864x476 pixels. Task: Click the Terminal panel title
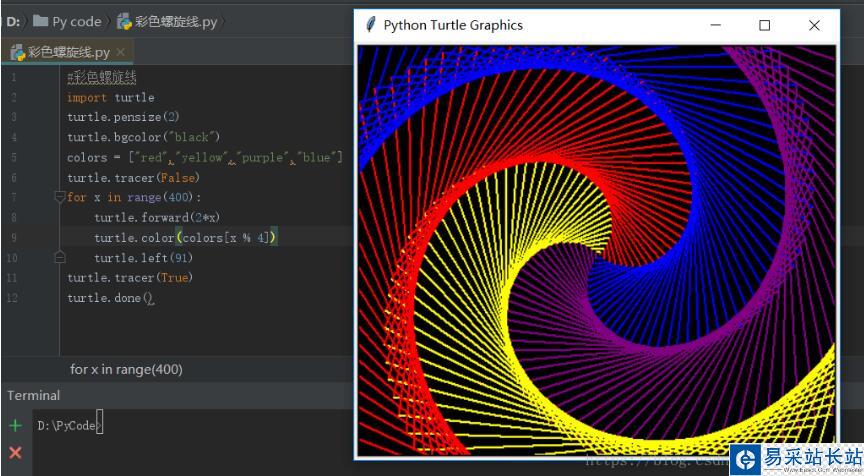[x=34, y=395]
